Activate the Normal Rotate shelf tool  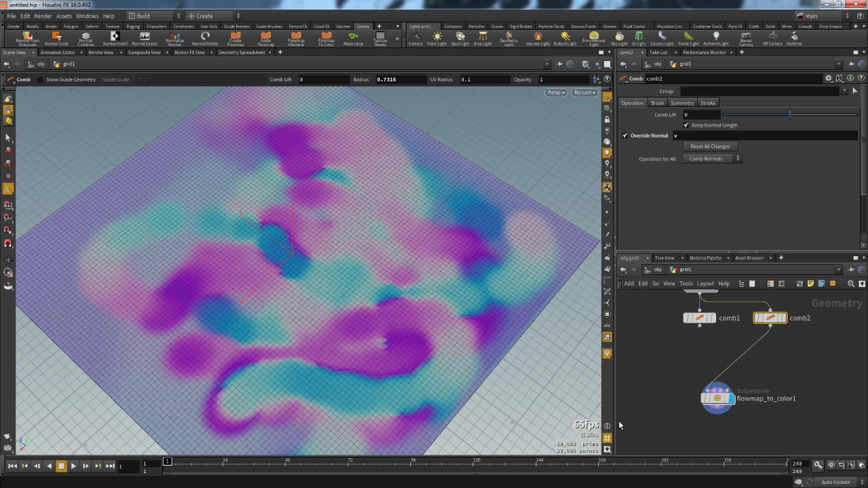205,39
